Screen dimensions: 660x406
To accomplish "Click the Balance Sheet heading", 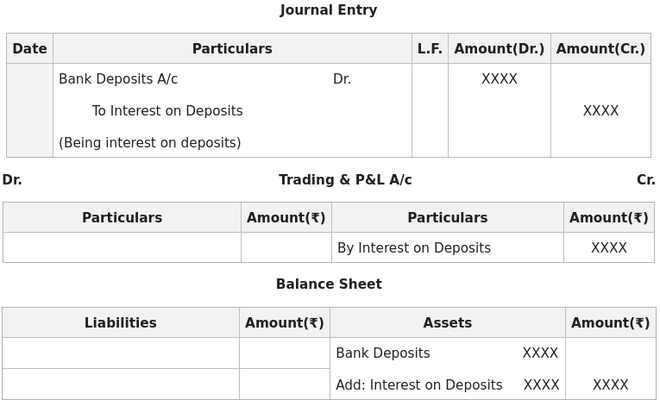I will [x=329, y=284].
